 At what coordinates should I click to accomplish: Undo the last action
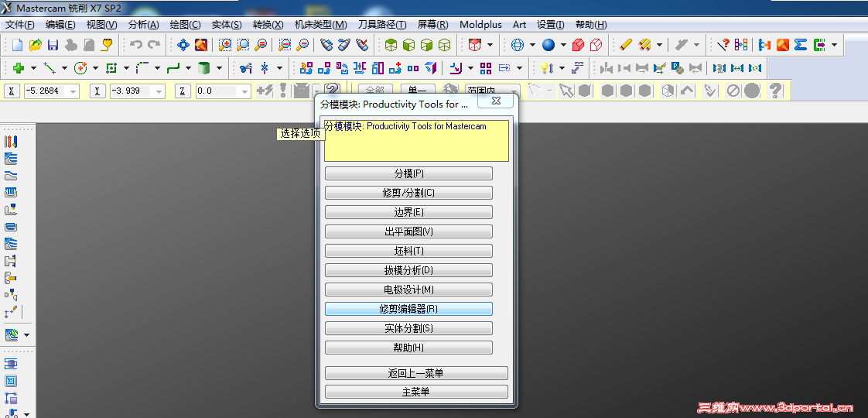point(136,45)
